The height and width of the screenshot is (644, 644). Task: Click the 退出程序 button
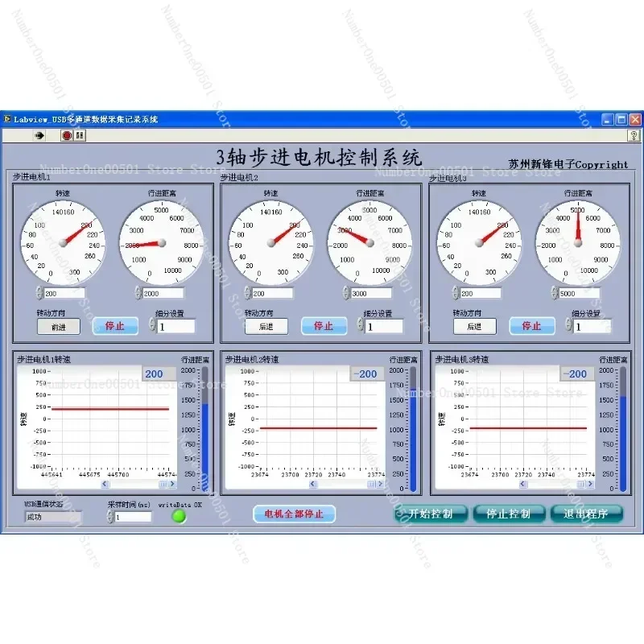[587, 513]
